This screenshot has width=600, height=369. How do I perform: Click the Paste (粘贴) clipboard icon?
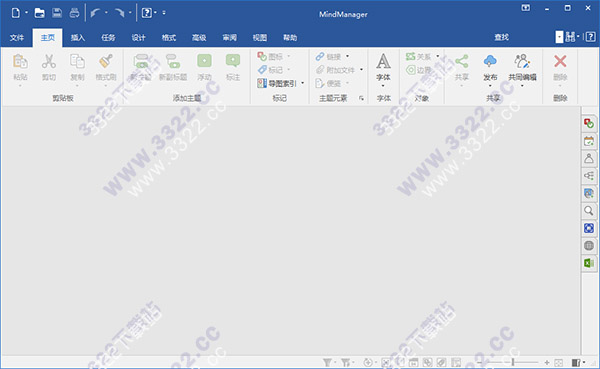tap(20, 61)
